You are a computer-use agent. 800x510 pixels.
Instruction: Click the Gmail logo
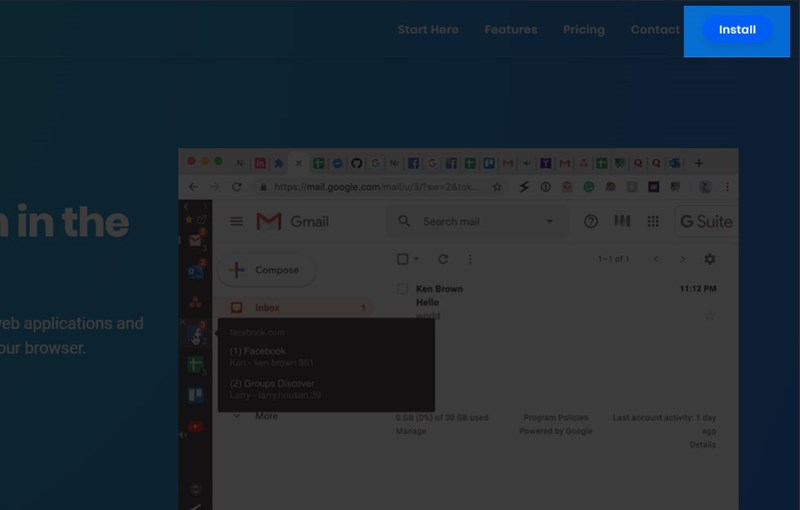(x=292, y=221)
